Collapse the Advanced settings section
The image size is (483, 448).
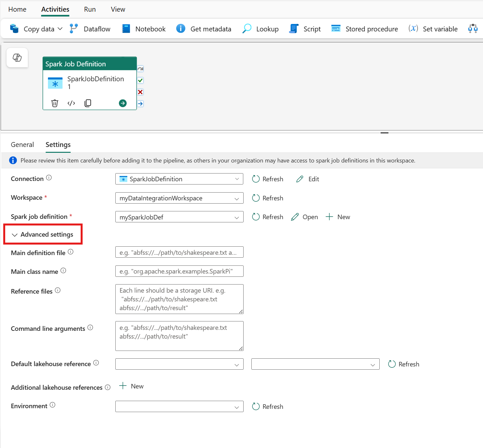(x=42, y=235)
